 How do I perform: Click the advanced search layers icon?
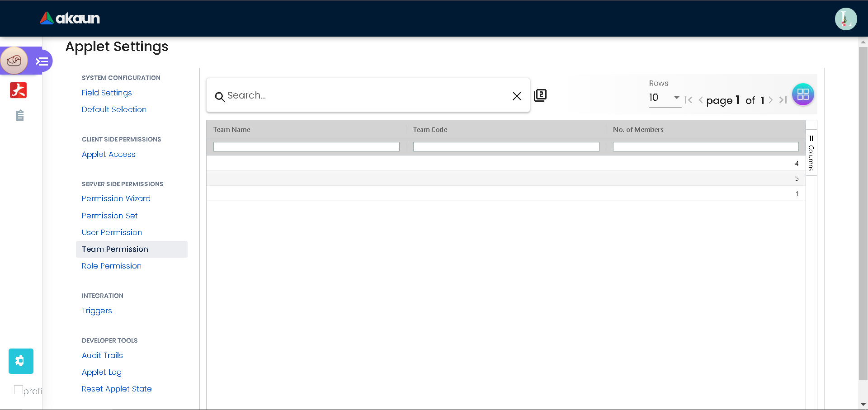pyautogui.click(x=540, y=95)
